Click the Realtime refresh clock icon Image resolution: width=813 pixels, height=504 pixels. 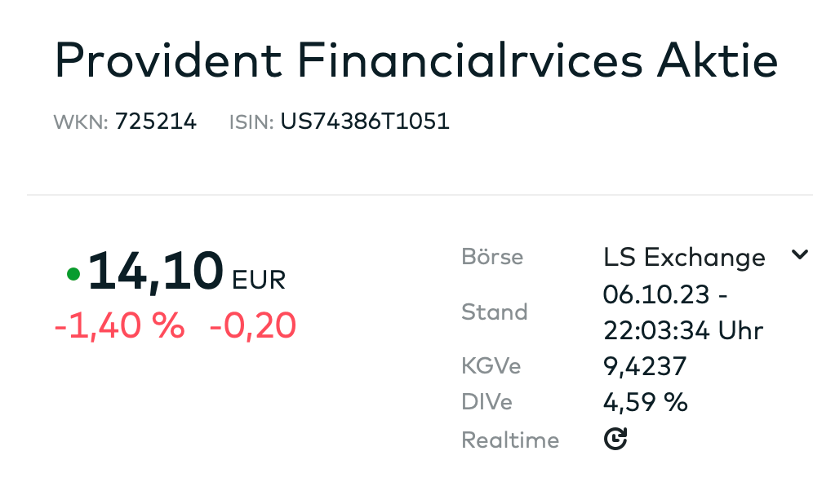pyautogui.click(x=615, y=439)
